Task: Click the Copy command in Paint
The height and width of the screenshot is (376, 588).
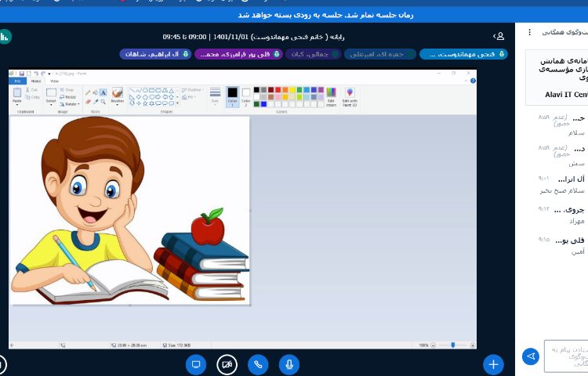Action: pyautogui.click(x=32, y=97)
